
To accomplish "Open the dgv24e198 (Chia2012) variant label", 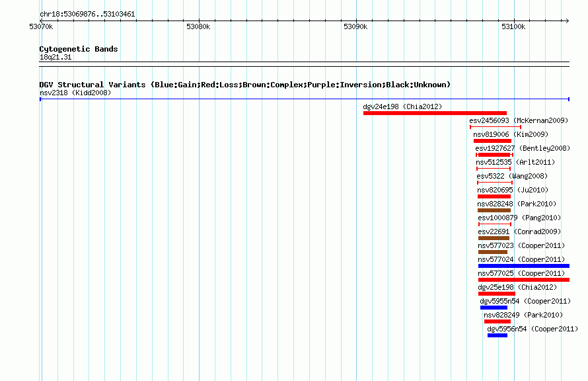I will click(x=402, y=106).
